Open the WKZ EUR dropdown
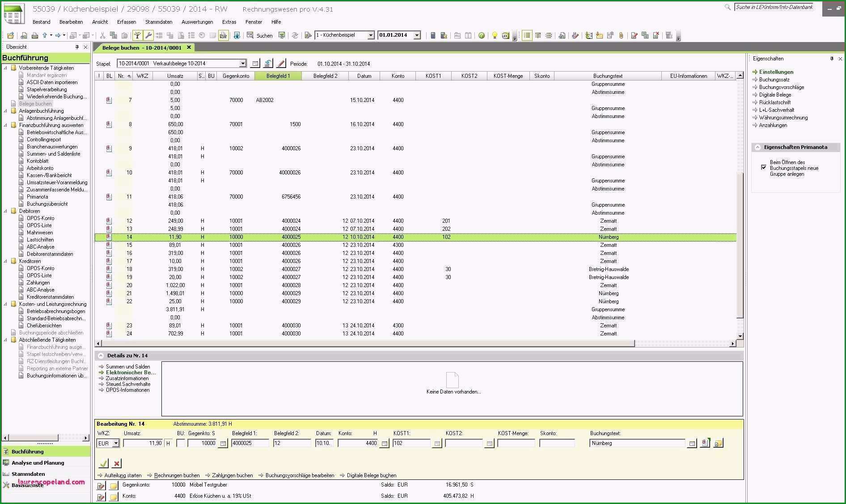Viewport: 846px width, 504px height. coord(116,443)
